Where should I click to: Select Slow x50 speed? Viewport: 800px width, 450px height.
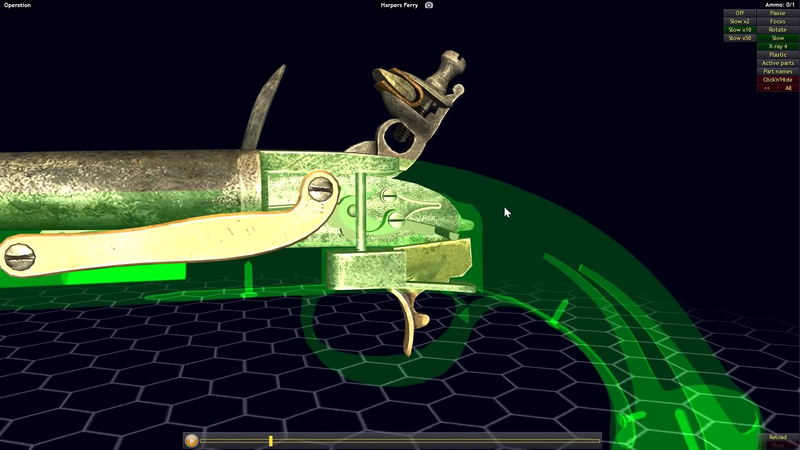tap(740, 38)
